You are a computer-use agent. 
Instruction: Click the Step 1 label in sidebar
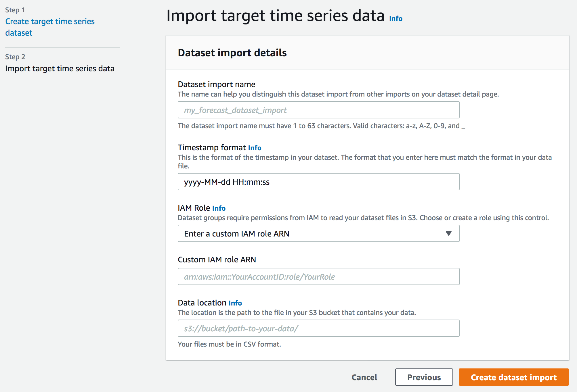pyautogui.click(x=15, y=10)
